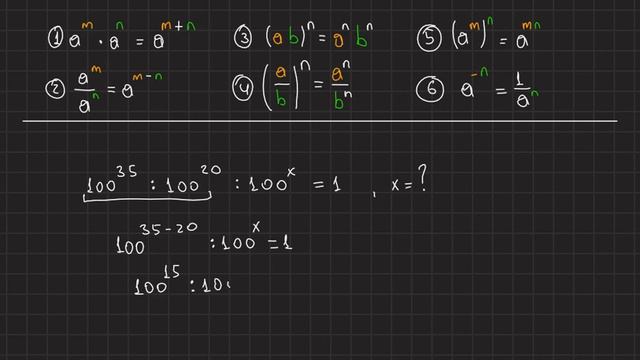Click the exponent '15' in the third line
640x360 pixels.
coord(172,272)
